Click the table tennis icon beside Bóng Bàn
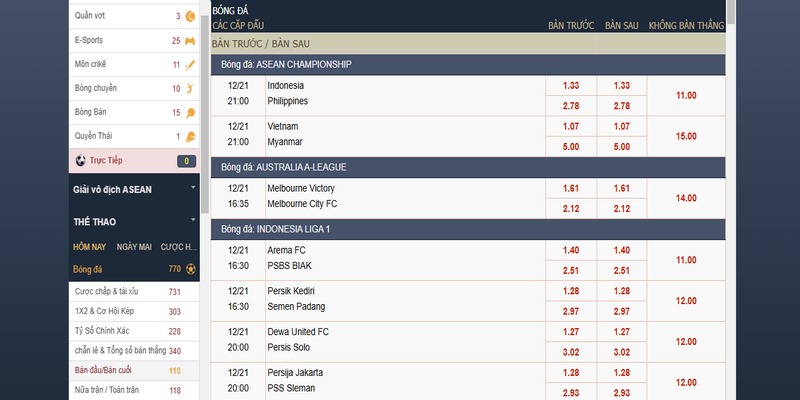 (190, 113)
